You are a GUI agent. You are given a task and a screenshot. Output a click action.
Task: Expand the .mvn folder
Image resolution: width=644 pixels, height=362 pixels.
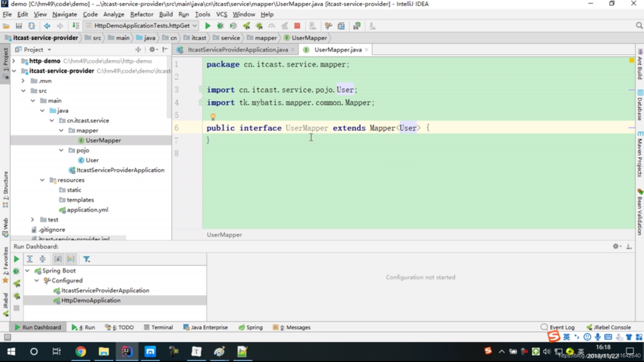[23, 81]
